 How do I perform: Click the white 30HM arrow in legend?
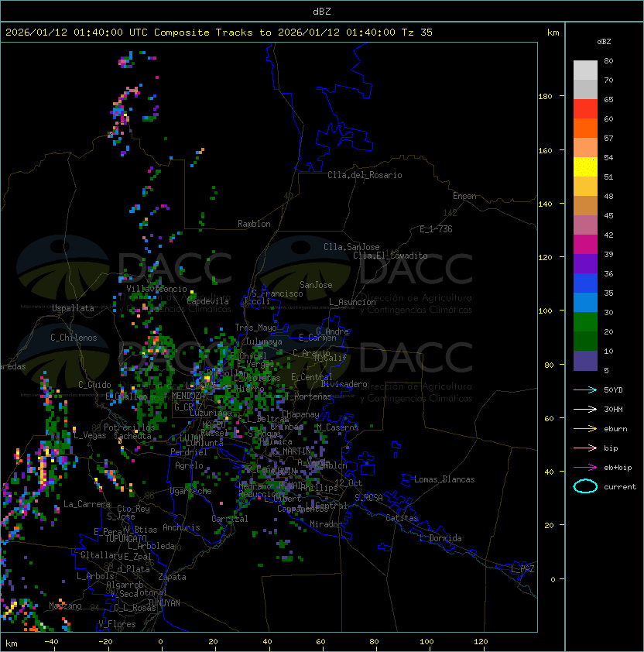[x=585, y=410]
